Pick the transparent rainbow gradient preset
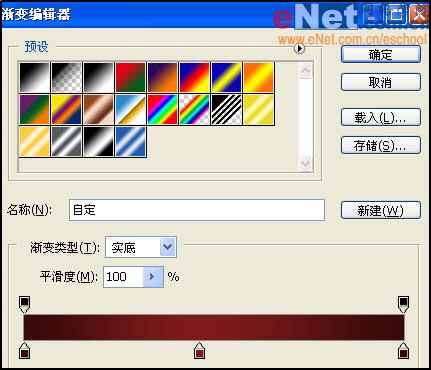 194,110
